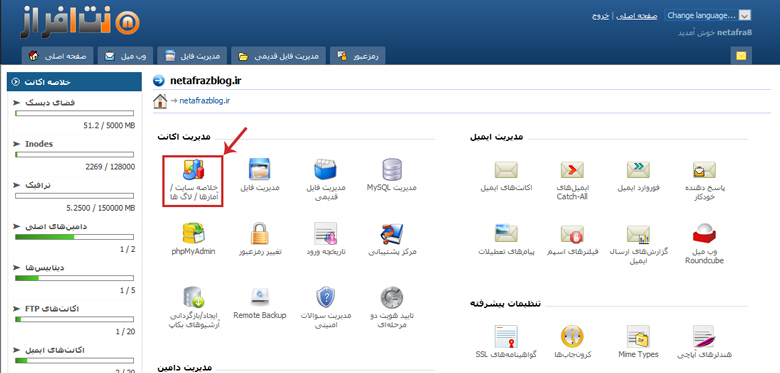
Task: Click the FTP accounts usage bar
Action: (x=75, y=320)
